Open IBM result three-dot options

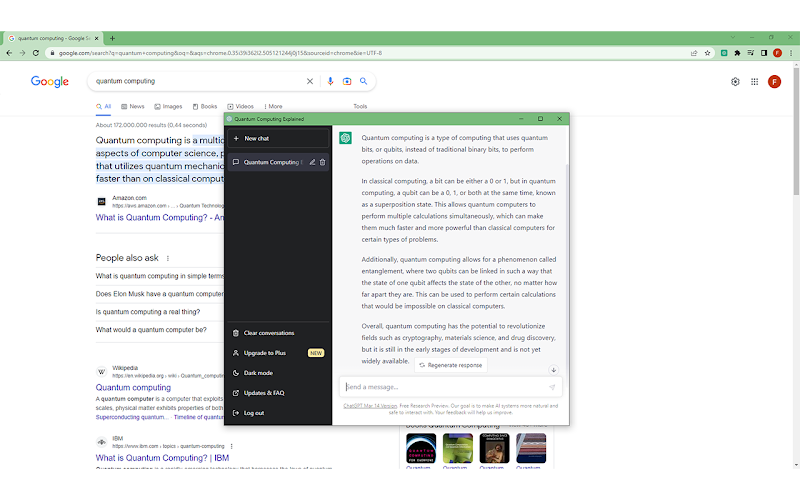tap(232, 446)
